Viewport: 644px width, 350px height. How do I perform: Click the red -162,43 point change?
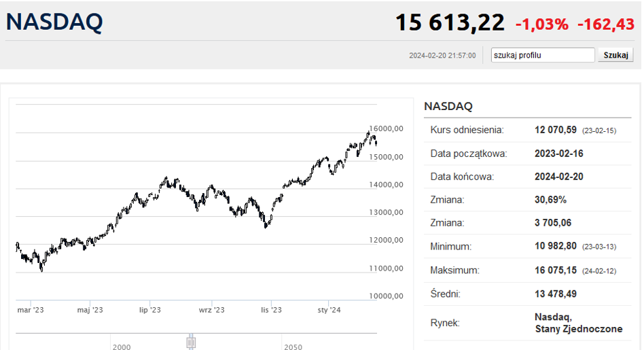tap(605, 24)
